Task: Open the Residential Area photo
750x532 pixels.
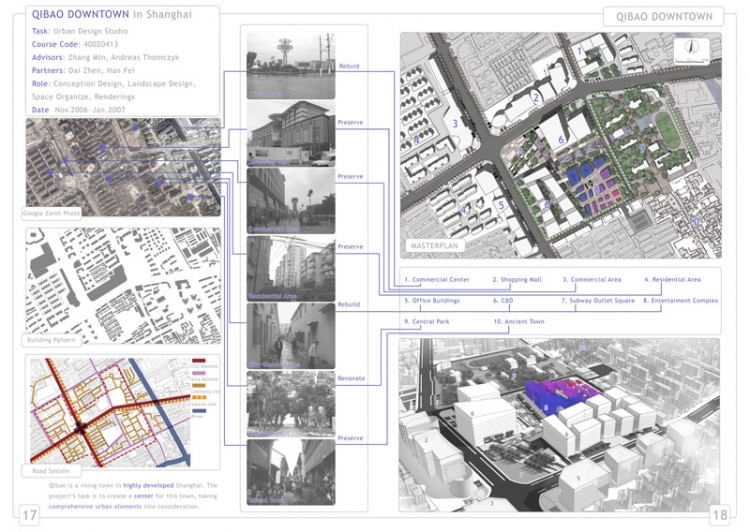Action: (291, 268)
